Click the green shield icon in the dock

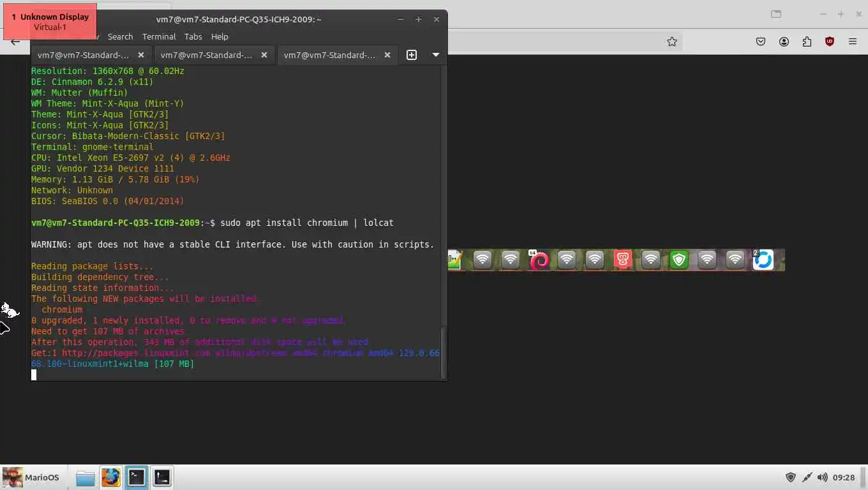coord(679,260)
